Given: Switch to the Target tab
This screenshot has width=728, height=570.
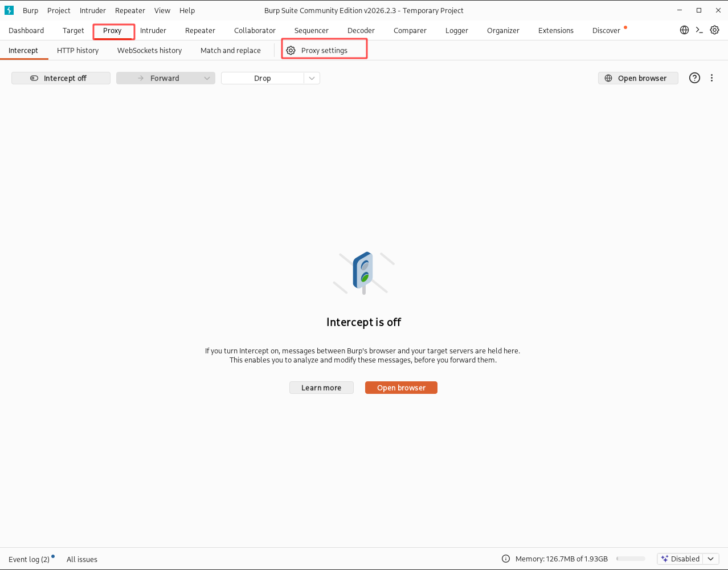Looking at the screenshot, I should pos(73,30).
